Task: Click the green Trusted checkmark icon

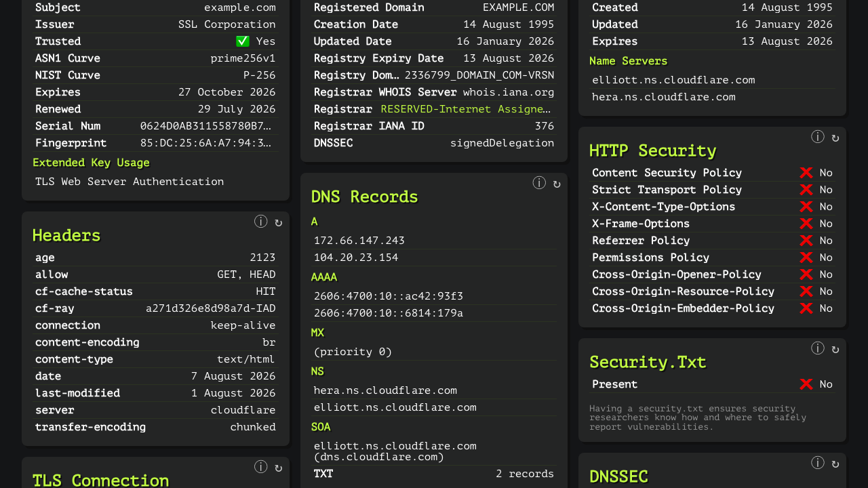Action: [x=243, y=41]
